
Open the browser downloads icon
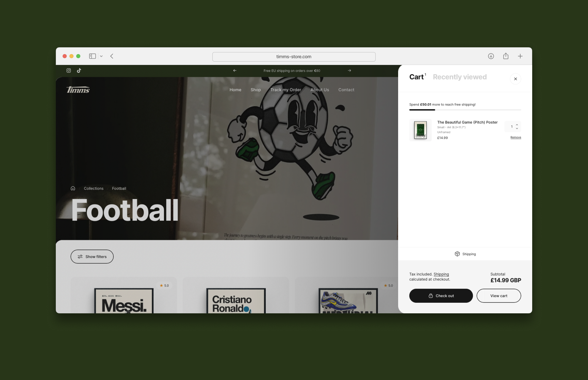[491, 56]
